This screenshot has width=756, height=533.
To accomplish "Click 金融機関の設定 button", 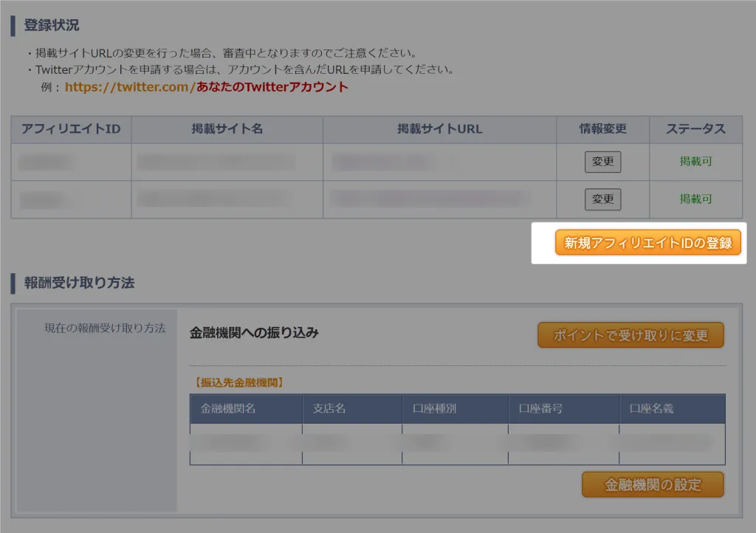I will pos(653,484).
